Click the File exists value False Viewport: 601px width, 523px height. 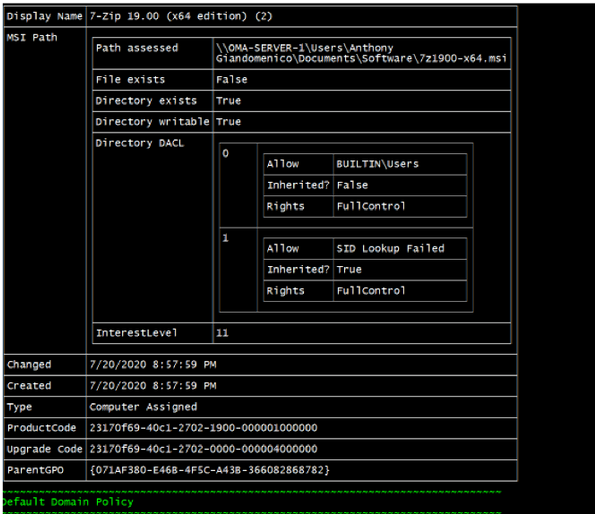[x=231, y=79]
